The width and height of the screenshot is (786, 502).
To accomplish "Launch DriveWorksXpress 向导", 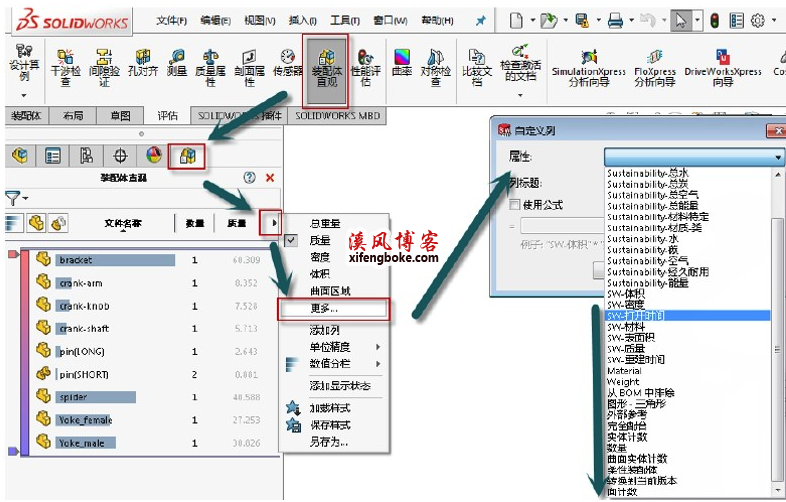I will (723, 68).
